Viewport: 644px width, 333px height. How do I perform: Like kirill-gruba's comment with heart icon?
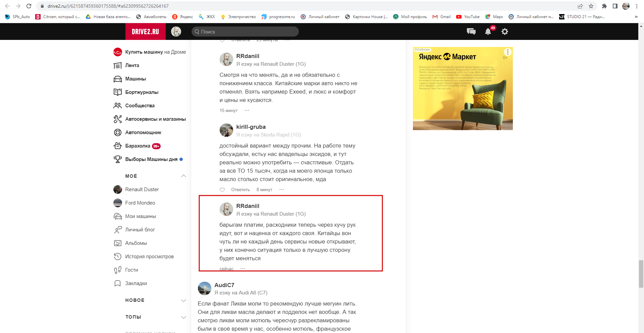(222, 190)
